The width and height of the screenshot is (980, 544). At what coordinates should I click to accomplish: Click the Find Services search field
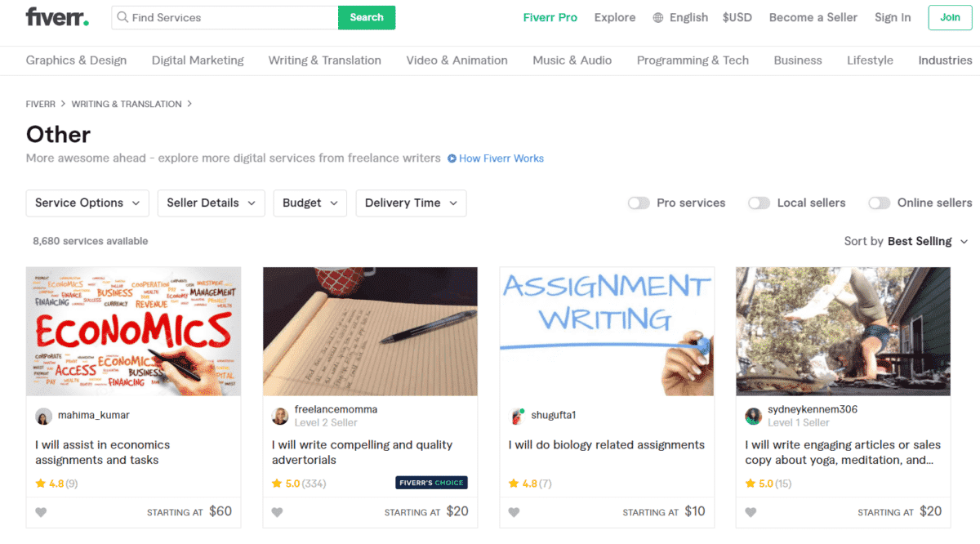[225, 17]
